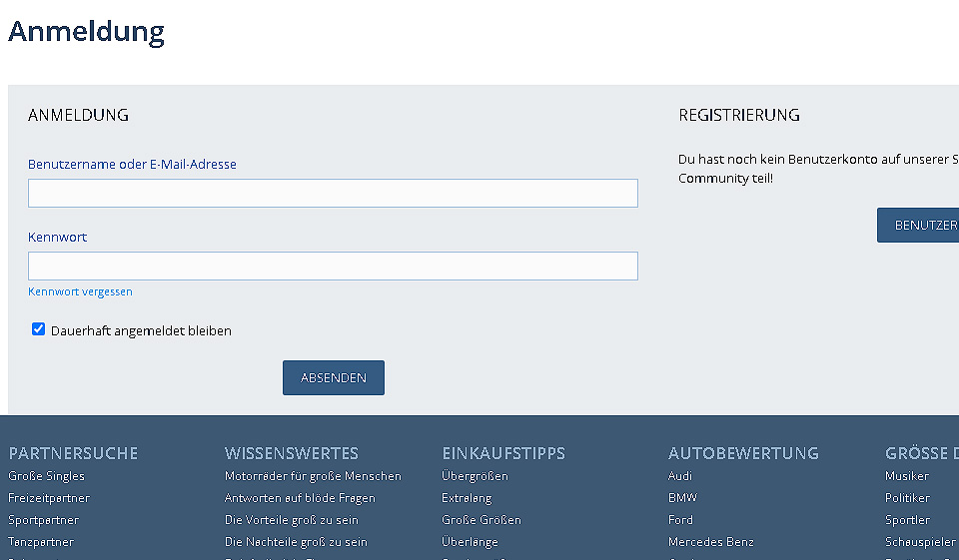Select the Sportpartner footer link
Image resolution: width=959 pixels, height=560 pixels.
point(43,520)
